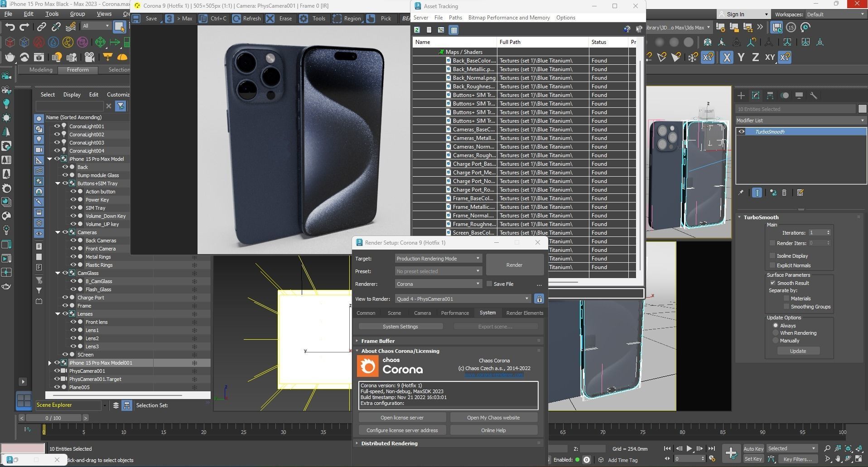Open the Target rendering mode dropdown

coord(438,259)
